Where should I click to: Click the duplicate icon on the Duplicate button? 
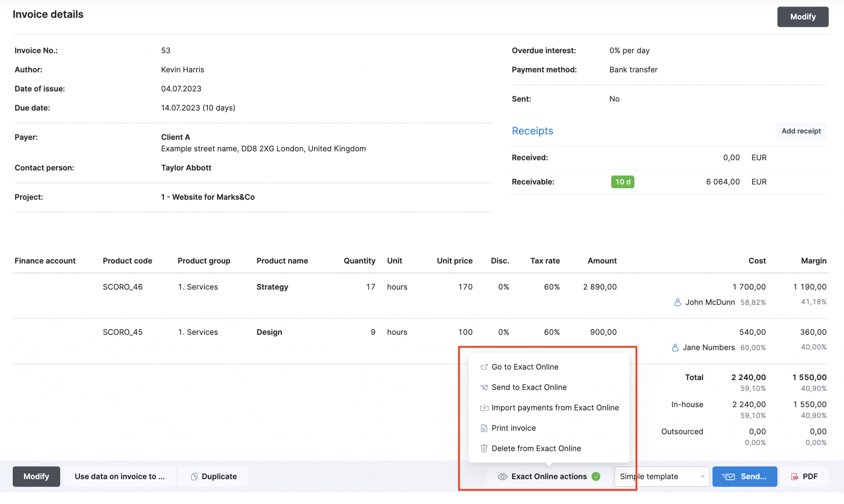click(194, 476)
